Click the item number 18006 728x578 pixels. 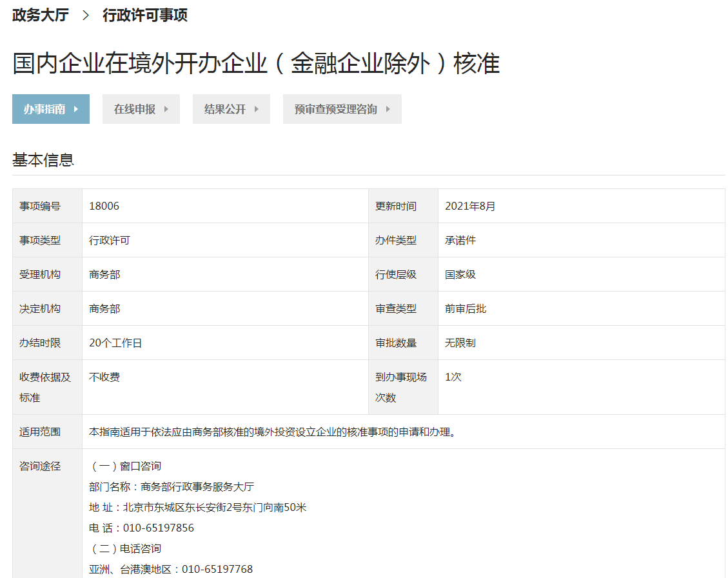click(104, 206)
